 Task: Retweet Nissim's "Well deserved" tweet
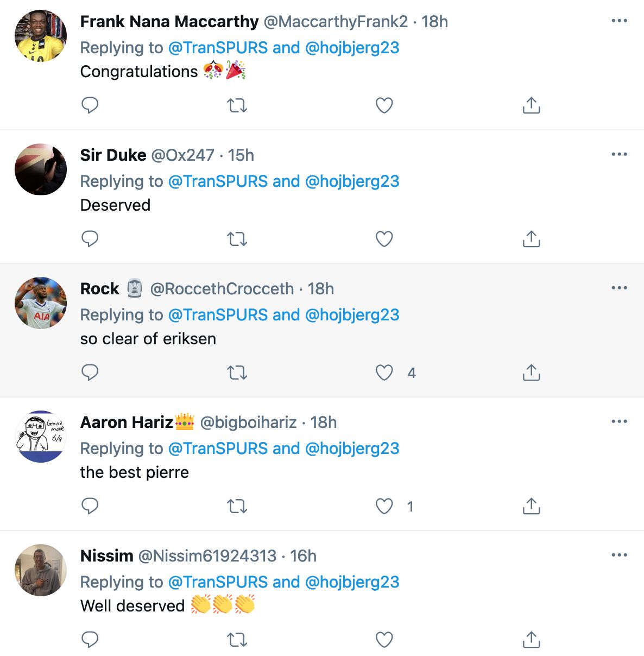click(x=237, y=640)
